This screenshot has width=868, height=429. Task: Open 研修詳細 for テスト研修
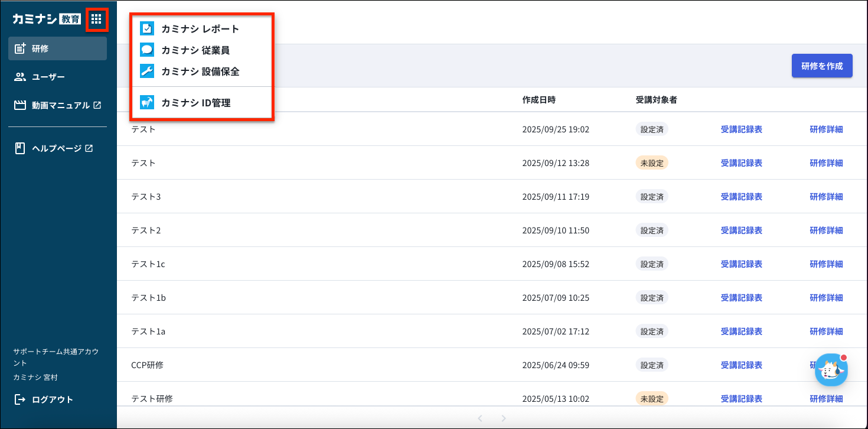click(x=826, y=398)
